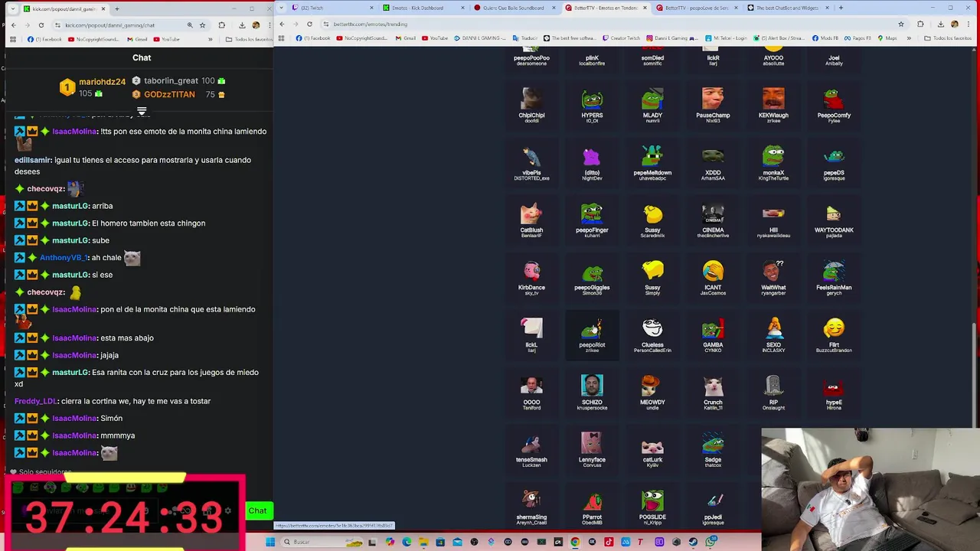Click the green Chat button
The image size is (980, 551).
258,510
